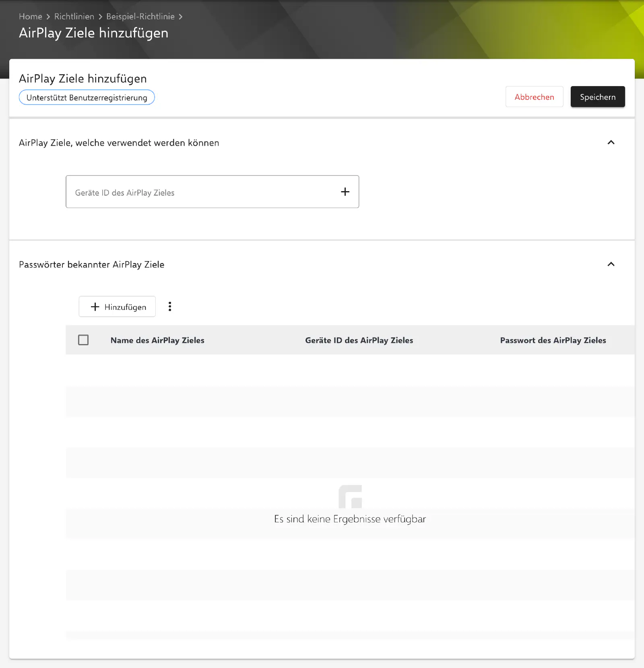Click 'Name des AirPlay Zieles' column header

(x=157, y=340)
